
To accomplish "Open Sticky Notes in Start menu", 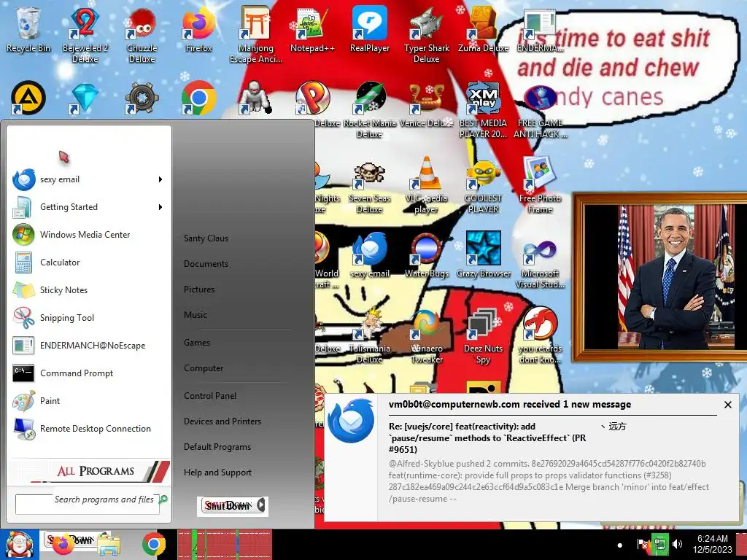I will [88, 290].
